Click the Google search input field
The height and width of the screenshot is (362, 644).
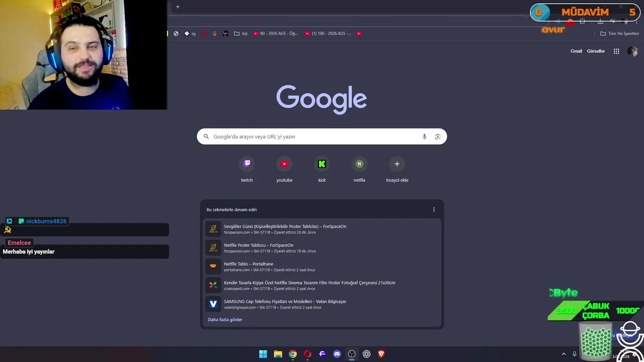[321, 137]
